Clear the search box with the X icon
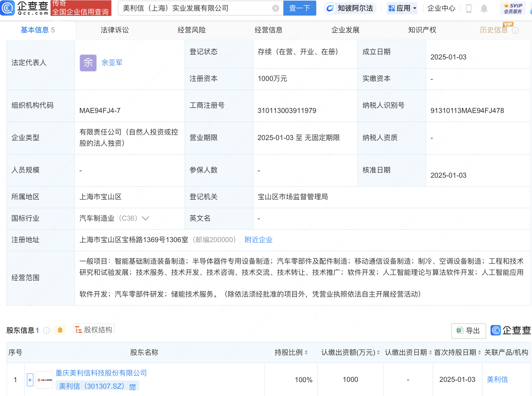This screenshot has height=396, width=532. pos(275,8)
